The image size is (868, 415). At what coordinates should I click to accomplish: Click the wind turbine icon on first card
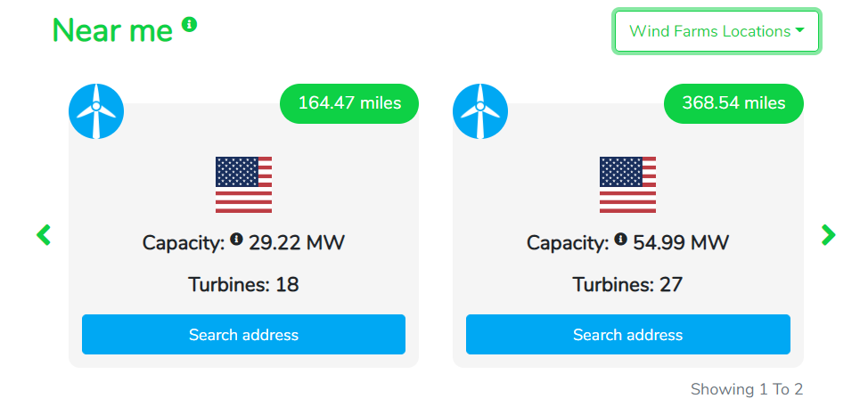coord(96,111)
